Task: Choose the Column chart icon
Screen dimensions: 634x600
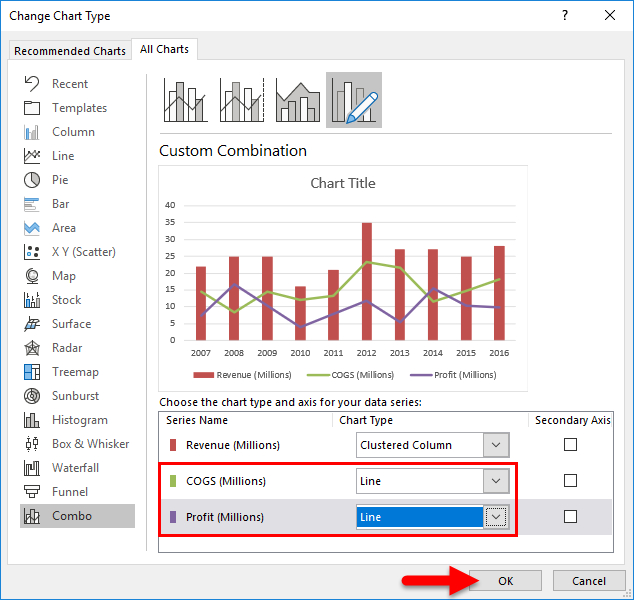Action: tap(32, 132)
